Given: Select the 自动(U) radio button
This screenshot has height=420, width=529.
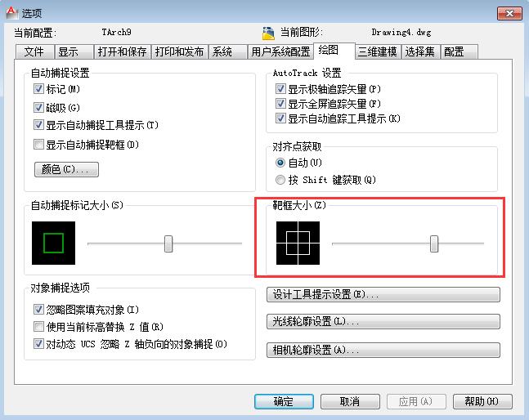Looking at the screenshot, I should coord(280,163).
